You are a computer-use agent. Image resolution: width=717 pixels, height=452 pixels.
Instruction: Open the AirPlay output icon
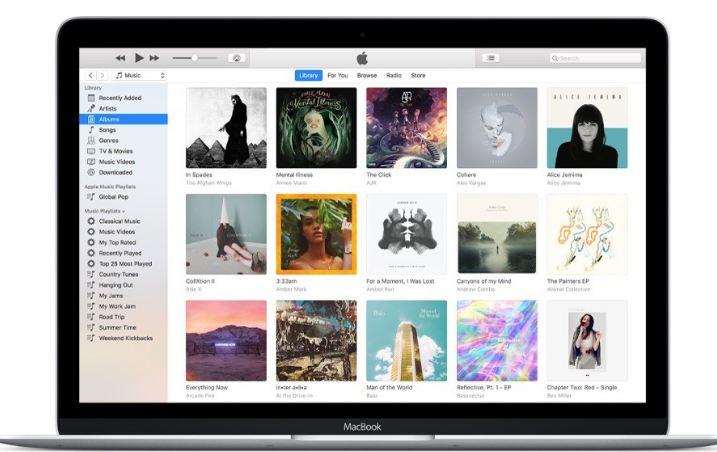pos(237,58)
